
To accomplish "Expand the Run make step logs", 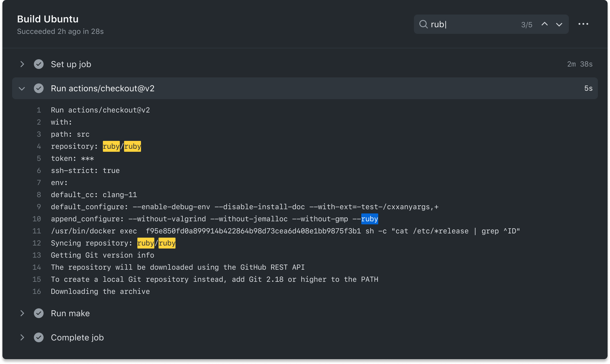I will [22, 313].
